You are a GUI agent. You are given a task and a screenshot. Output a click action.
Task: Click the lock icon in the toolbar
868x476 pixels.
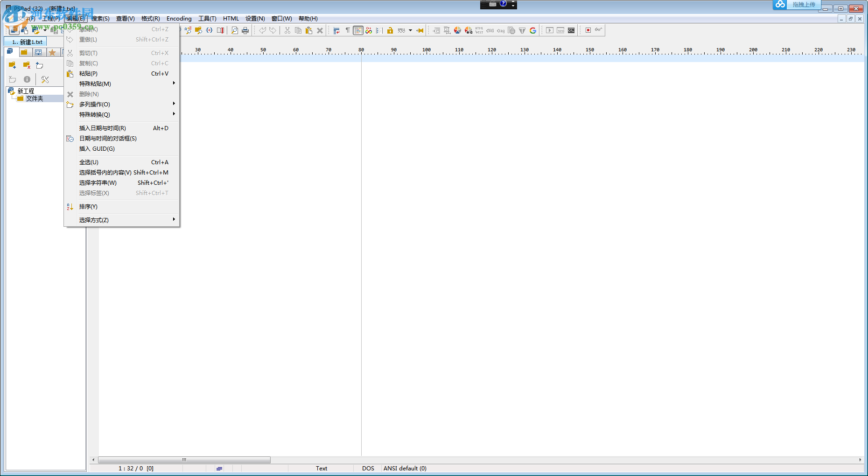[390, 30]
